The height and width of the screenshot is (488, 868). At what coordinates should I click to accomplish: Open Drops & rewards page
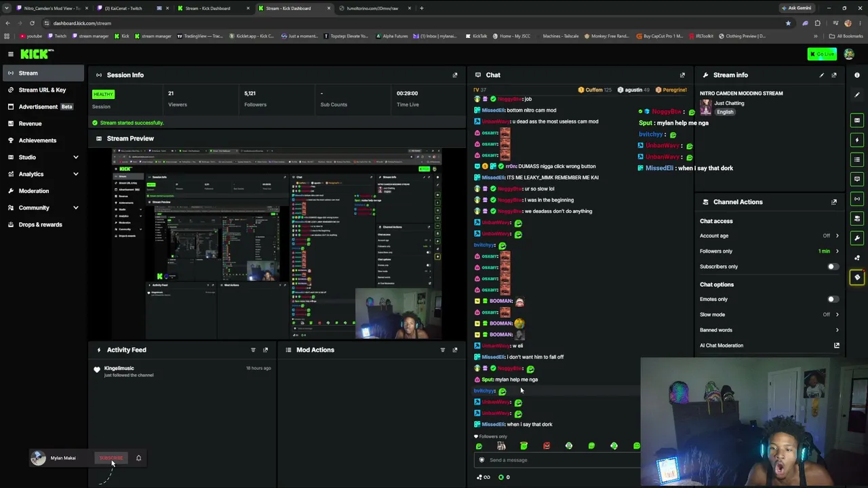pos(42,224)
